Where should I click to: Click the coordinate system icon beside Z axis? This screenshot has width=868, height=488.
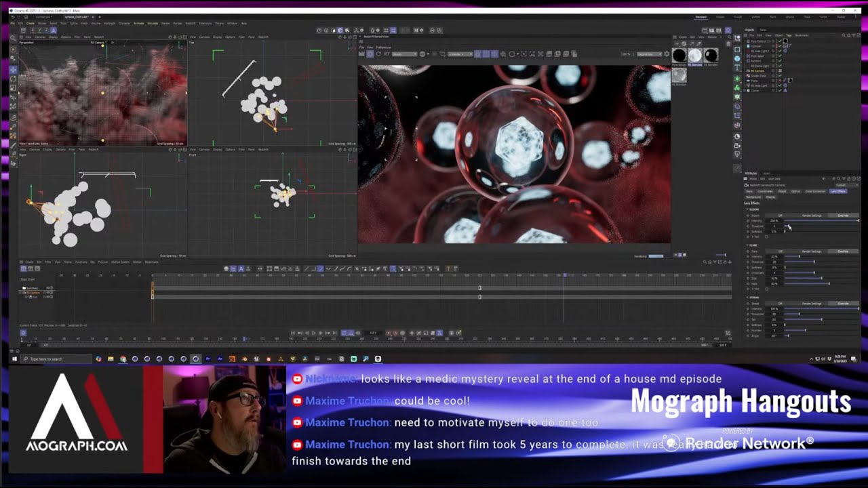(x=54, y=30)
